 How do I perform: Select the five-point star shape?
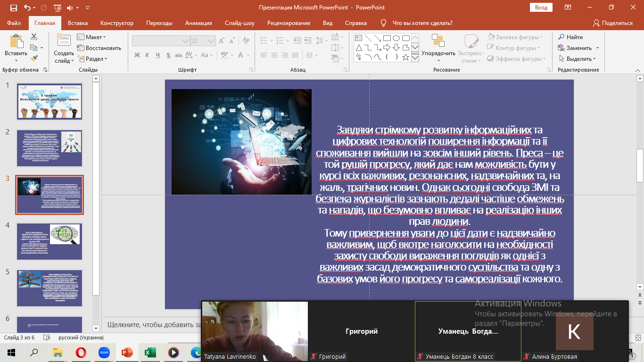coord(405,57)
